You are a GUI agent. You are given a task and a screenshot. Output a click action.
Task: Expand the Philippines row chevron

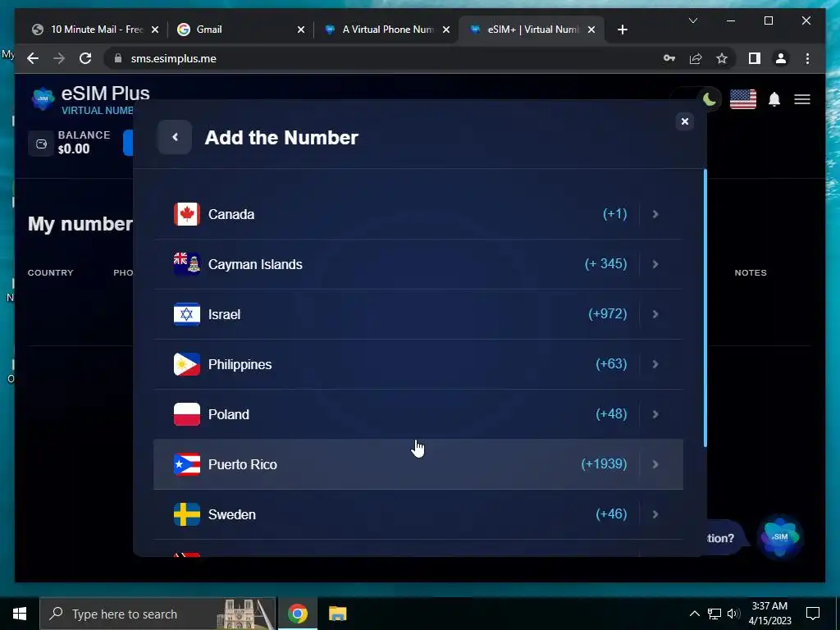pos(655,364)
